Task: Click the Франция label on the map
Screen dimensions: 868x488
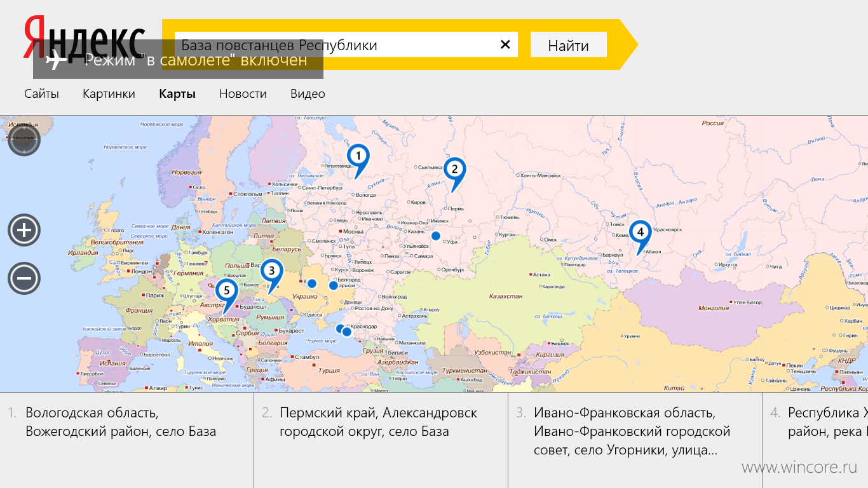Action: click(x=139, y=311)
